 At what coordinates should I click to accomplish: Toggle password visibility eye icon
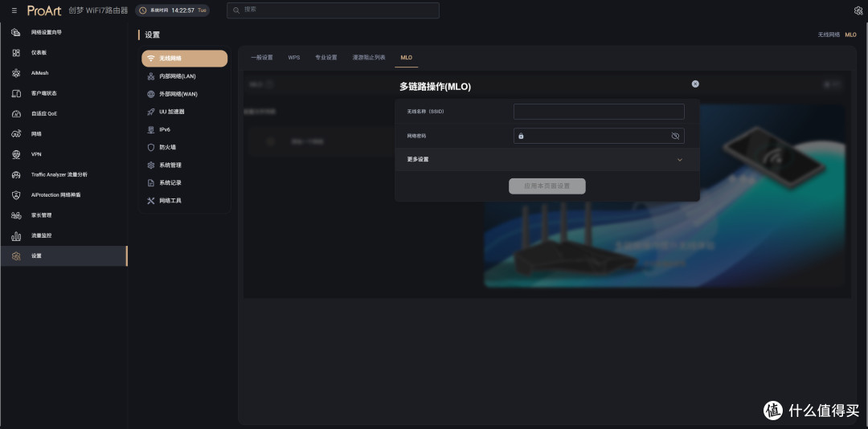point(675,136)
